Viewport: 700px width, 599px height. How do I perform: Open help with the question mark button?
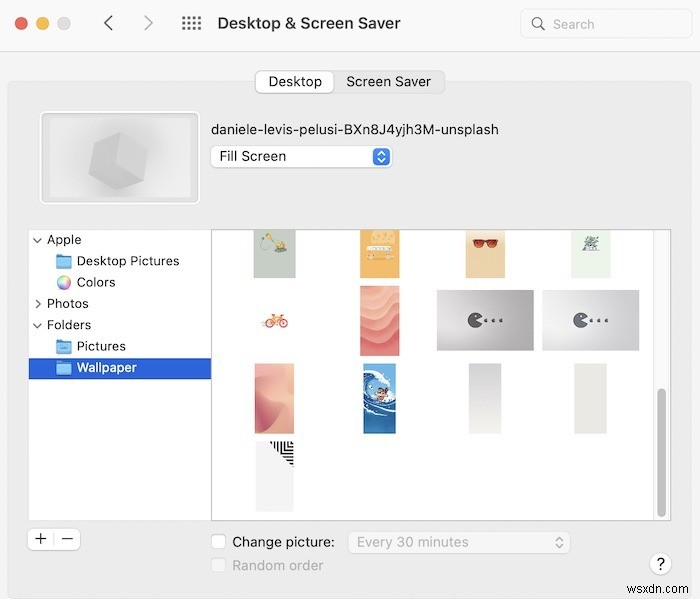click(660, 563)
